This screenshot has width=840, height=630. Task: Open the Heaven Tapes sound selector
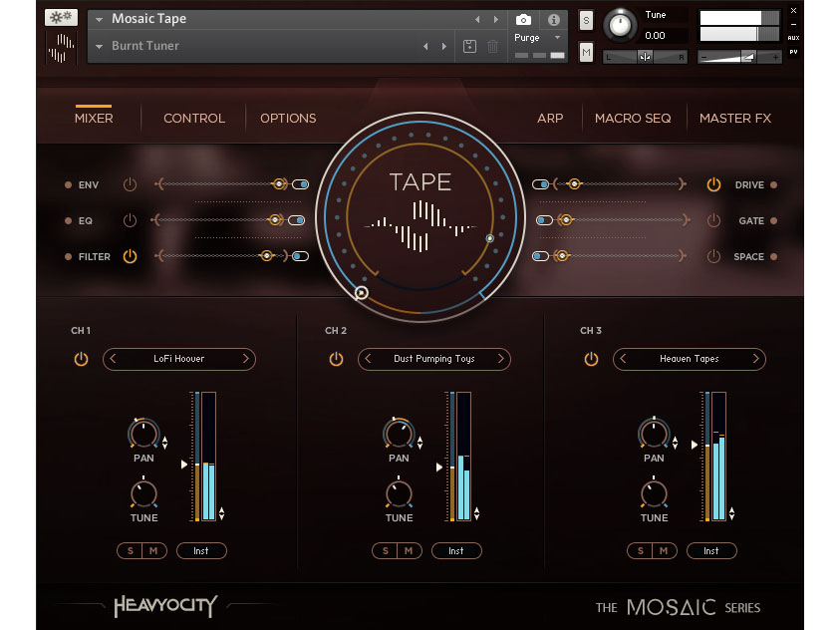pyautogui.click(x=689, y=359)
